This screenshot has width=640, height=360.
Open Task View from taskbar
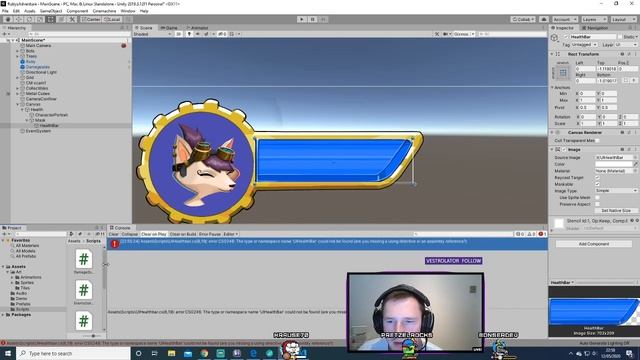[x=155, y=353]
